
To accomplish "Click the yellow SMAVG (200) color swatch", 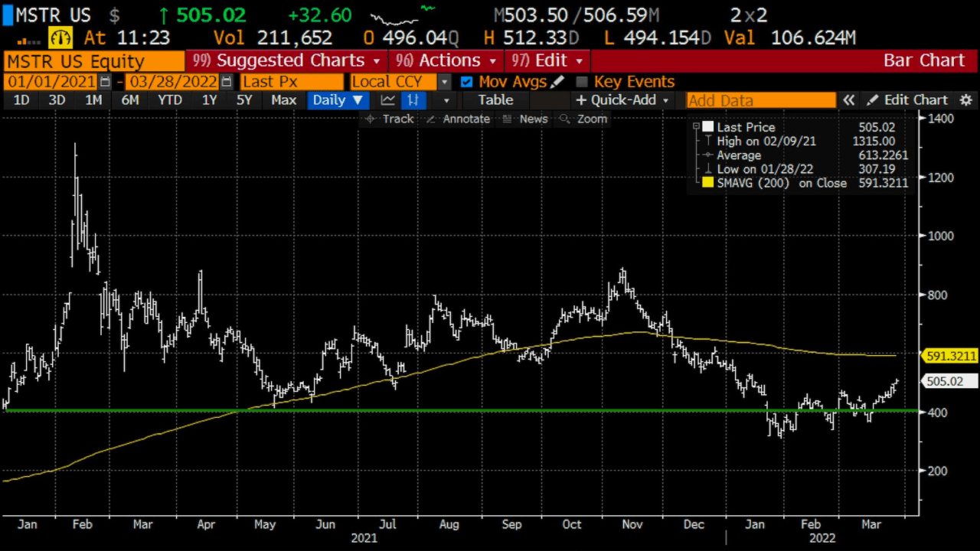I will coord(707,183).
